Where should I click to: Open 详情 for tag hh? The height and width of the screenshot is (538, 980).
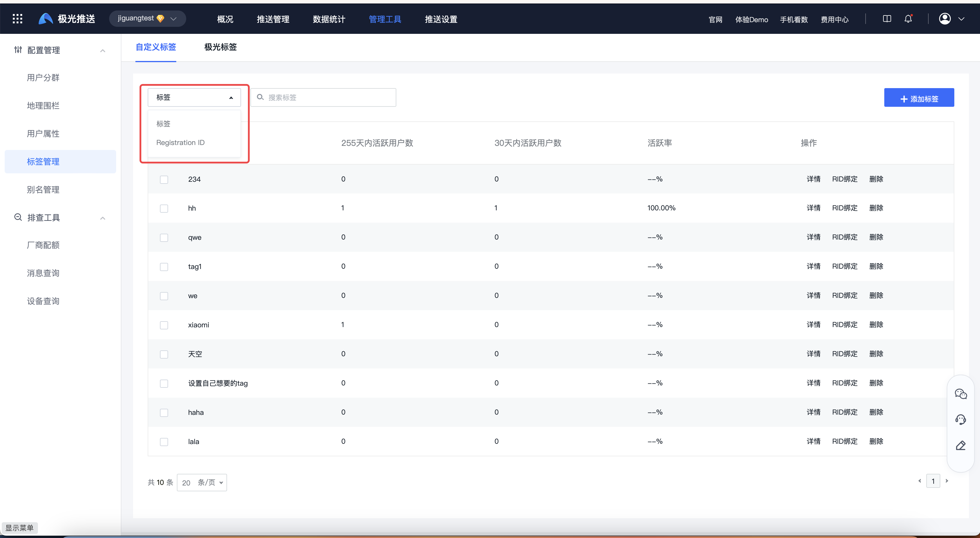coord(813,208)
